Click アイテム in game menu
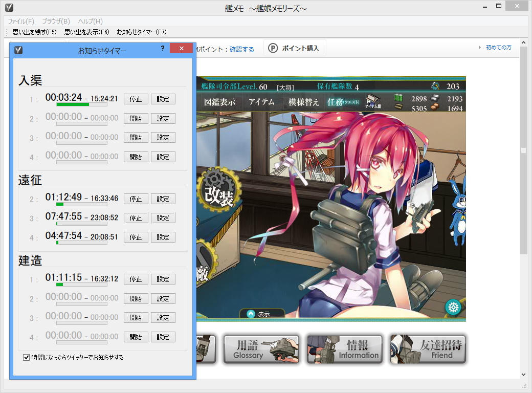Viewport: 532px width, 393px height. [x=261, y=102]
